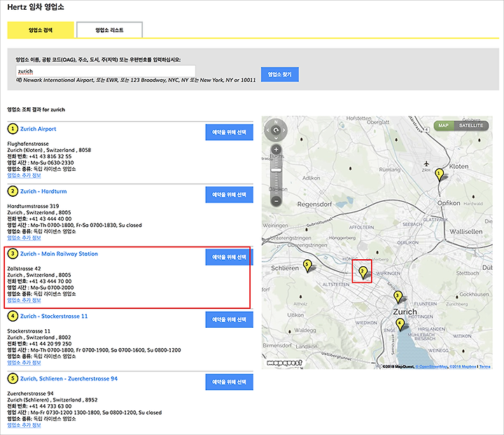Open the Zurich Airport location link

tap(38, 129)
